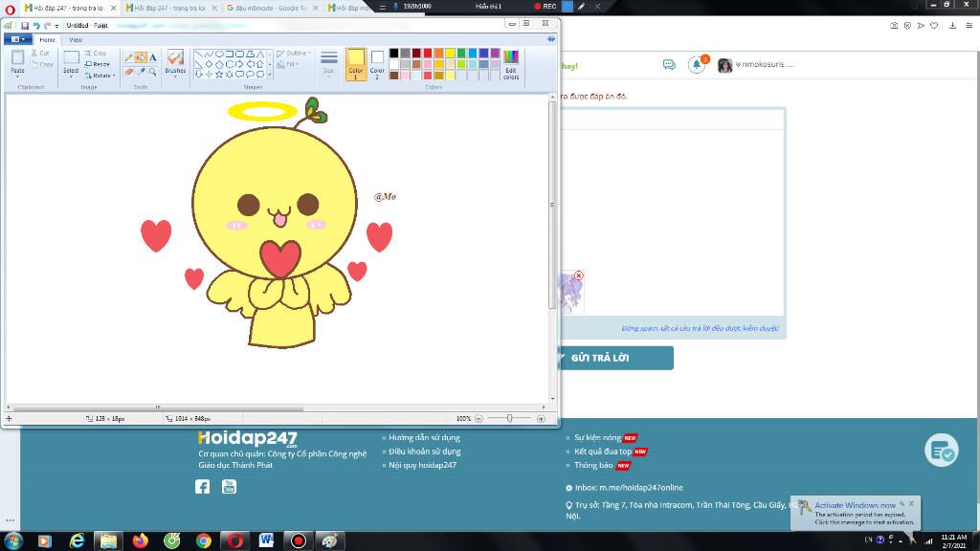This screenshot has height=551, width=980.
Task: Click the Copy command in Clipboard group
Action: pos(42,64)
